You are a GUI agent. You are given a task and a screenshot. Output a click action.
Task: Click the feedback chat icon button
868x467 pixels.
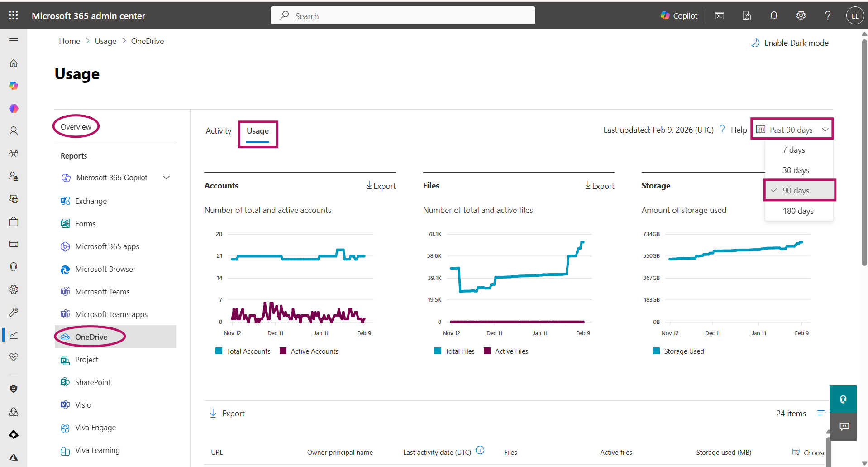pyautogui.click(x=844, y=427)
